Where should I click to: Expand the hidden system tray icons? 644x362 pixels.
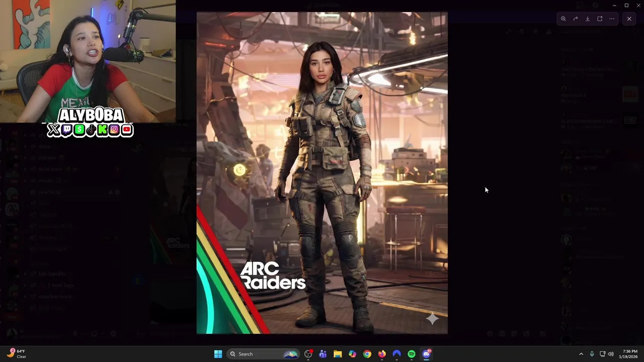(581, 354)
